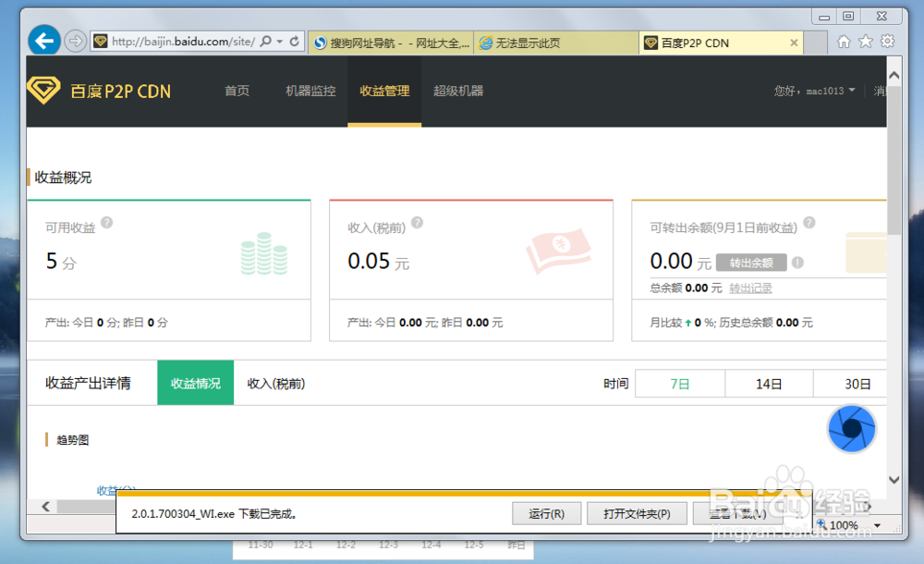Switch to the 30日 time range

coord(857,383)
